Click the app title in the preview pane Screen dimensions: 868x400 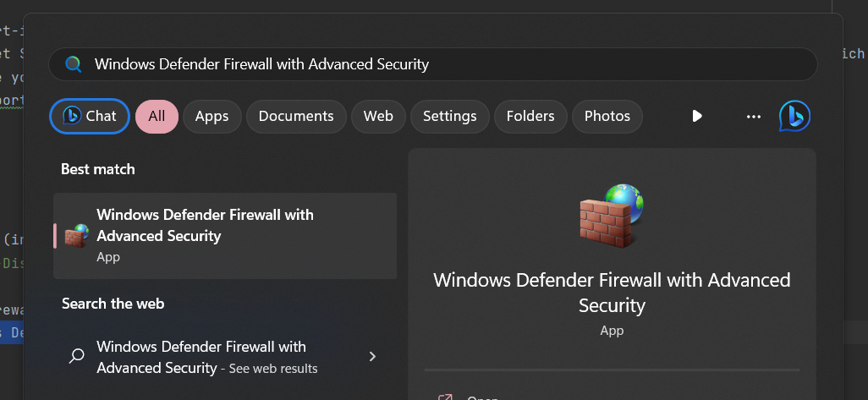pos(611,293)
